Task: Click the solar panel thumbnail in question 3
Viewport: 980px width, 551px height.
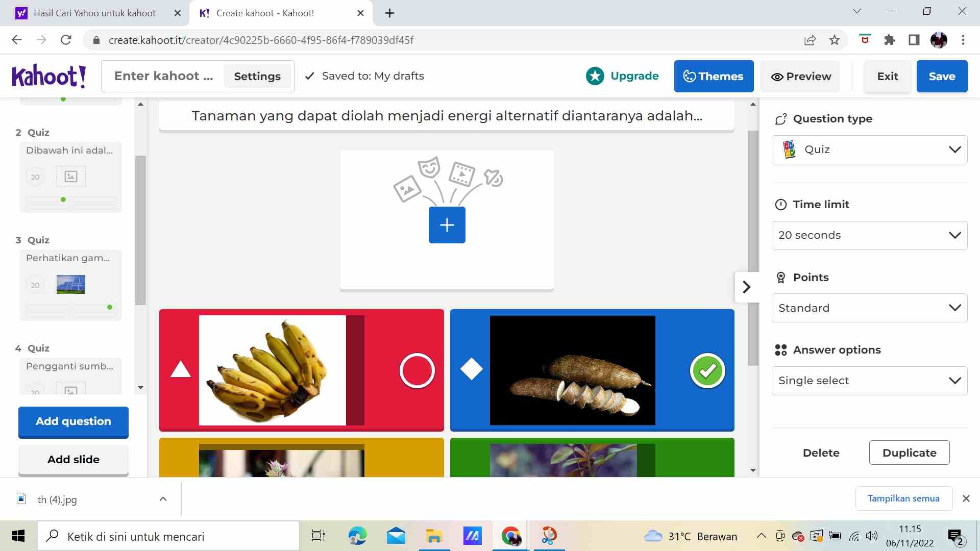Action: pyautogui.click(x=71, y=284)
